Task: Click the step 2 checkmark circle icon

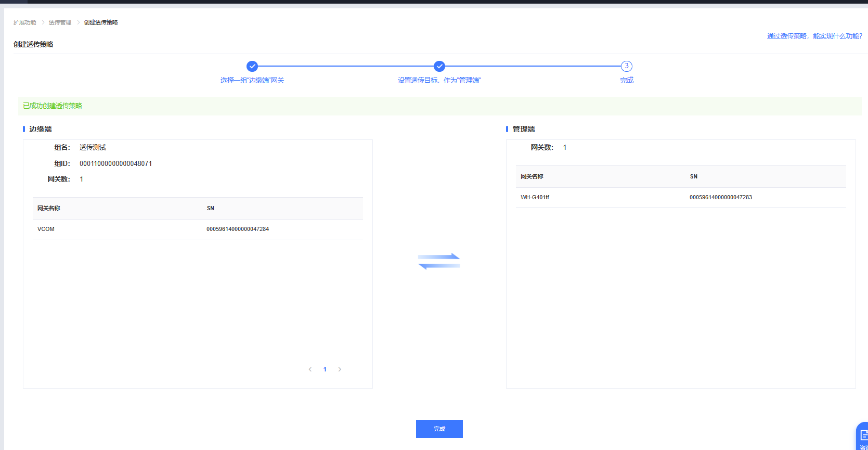Action: pyautogui.click(x=439, y=66)
